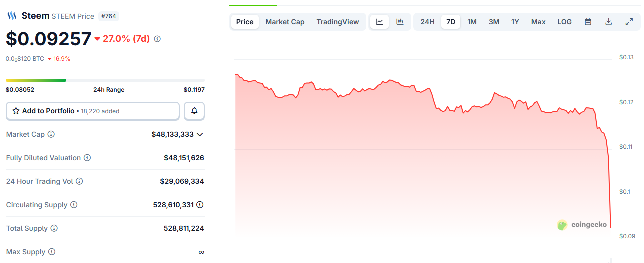
Task: Toggle the LOG scale option
Action: pyautogui.click(x=564, y=22)
